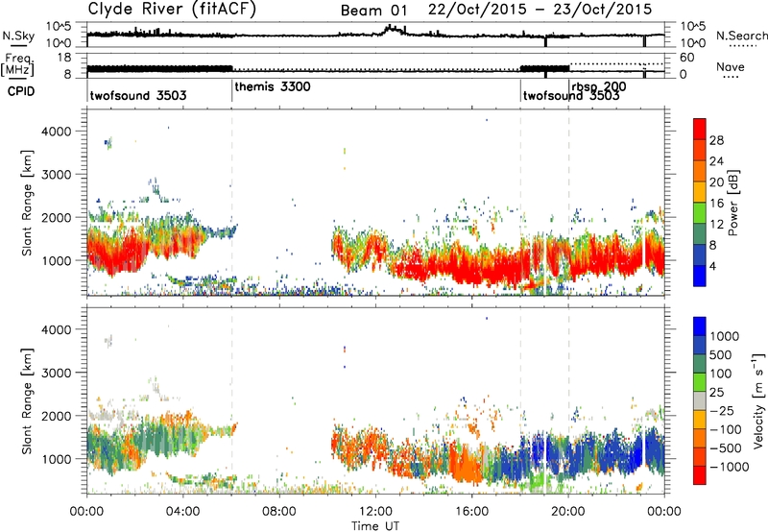Click the "Clyde River (fitACF)" plot title
Image resolution: width=768 pixels, height=532 pixels.
coord(172,10)
